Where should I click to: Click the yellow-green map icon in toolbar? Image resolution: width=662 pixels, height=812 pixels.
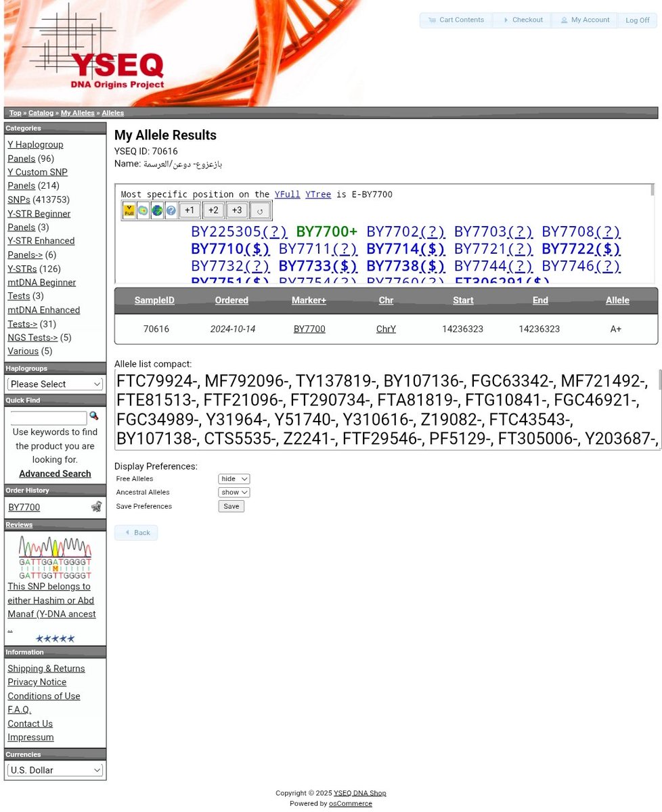(x=143, y=210)
